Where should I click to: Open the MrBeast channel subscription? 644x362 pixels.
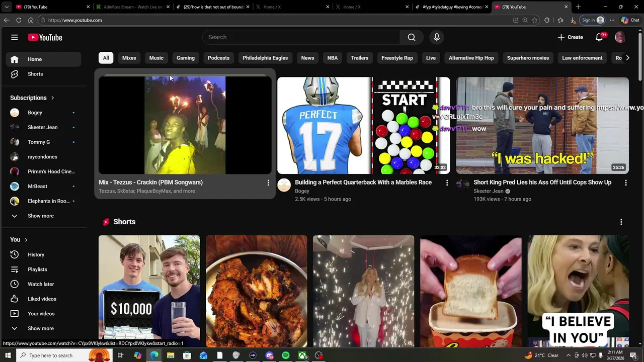[44, 187]
